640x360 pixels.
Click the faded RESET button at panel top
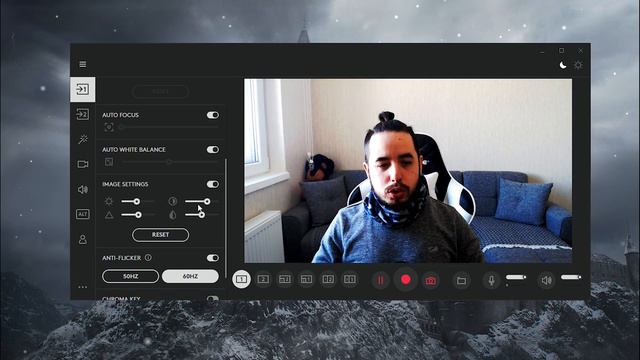click(160, 91)
